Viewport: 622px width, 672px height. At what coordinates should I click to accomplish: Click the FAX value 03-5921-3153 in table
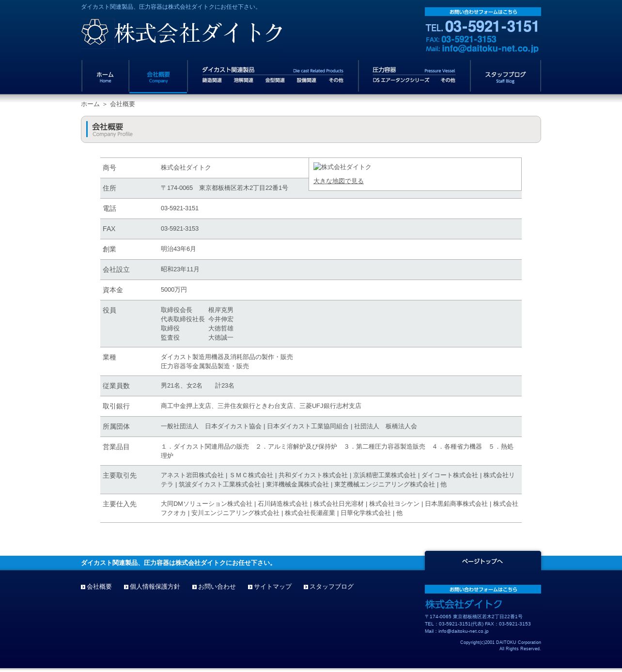click(180, 229)
